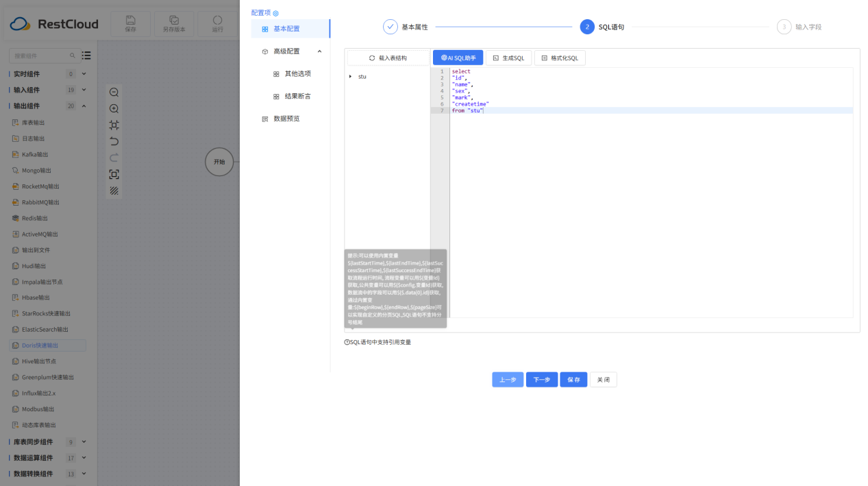This screenshot has width=868, height=486.
Task: Expand the 库表同步组件 category
Action: [84, 442]
